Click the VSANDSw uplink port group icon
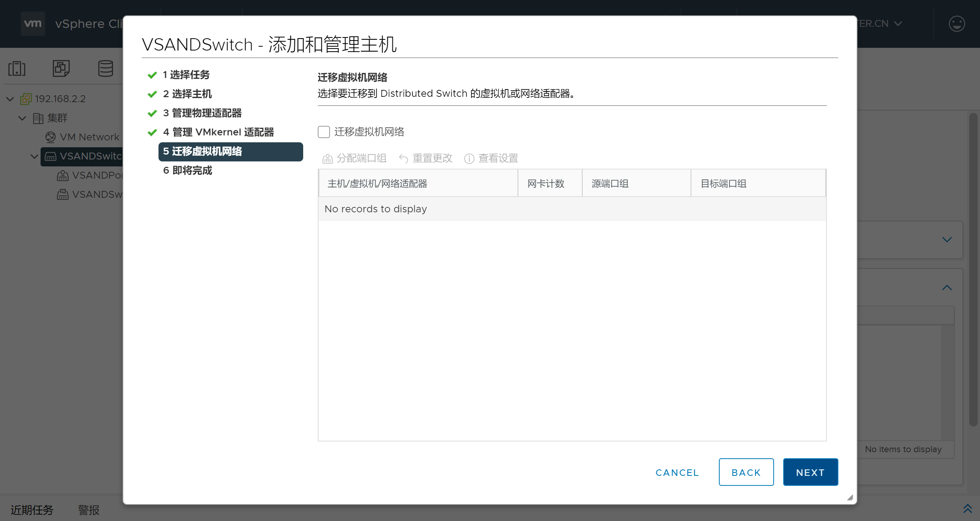 tap(63, 194)
